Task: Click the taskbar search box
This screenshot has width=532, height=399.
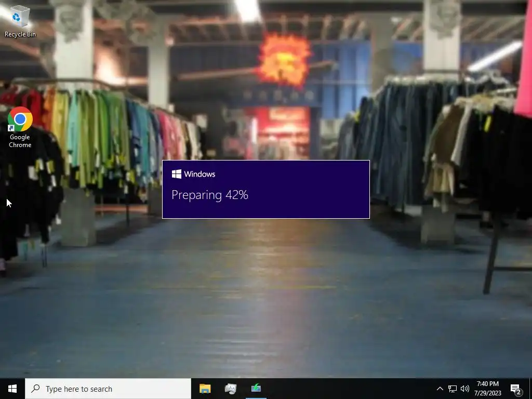Action: click(108, 389)
